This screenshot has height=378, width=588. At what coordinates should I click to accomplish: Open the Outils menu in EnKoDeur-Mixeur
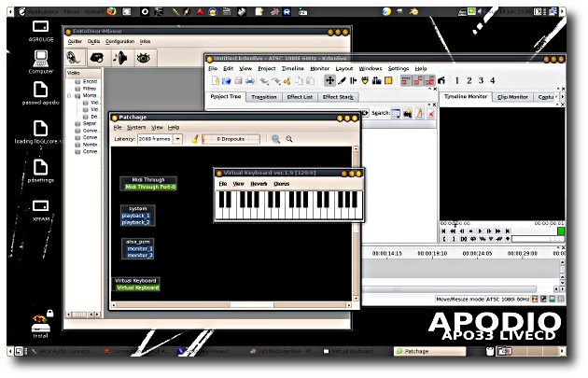(x=93, y=42)
